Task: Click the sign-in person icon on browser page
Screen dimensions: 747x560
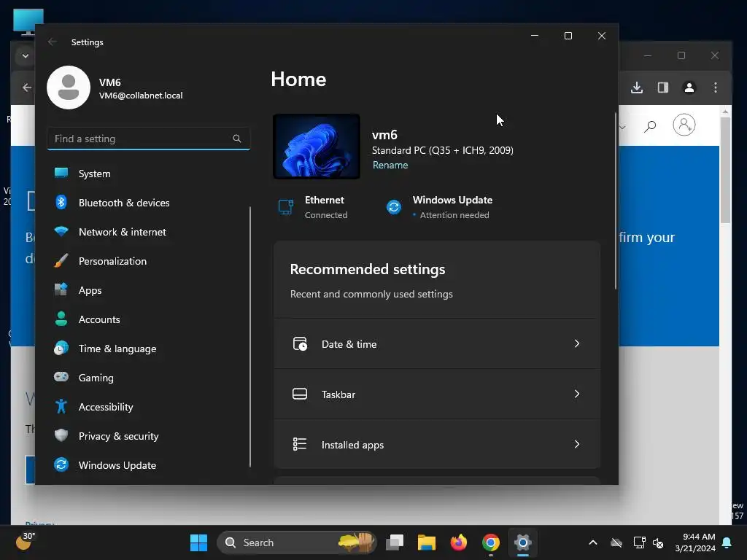Action: 684,125
